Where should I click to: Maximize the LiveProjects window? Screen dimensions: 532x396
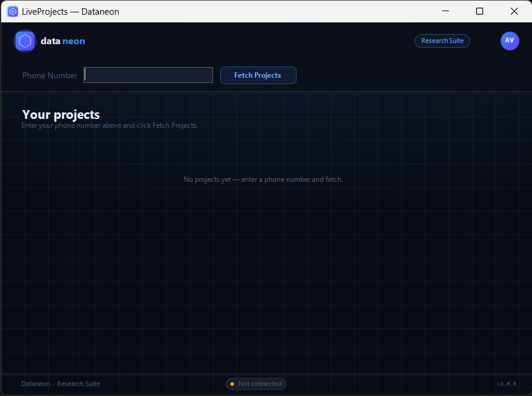click(x=479, y=11)
